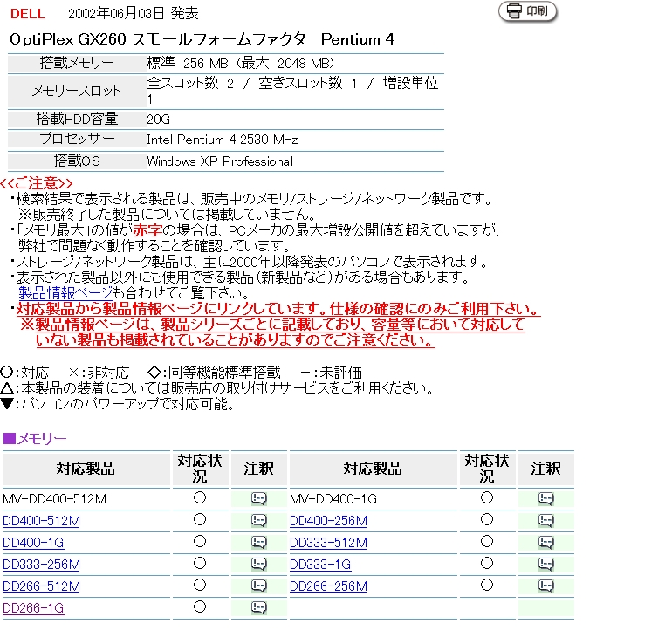Click the compatibility circle for DD400-512M
672x637 pixels.
pos(200,519)
